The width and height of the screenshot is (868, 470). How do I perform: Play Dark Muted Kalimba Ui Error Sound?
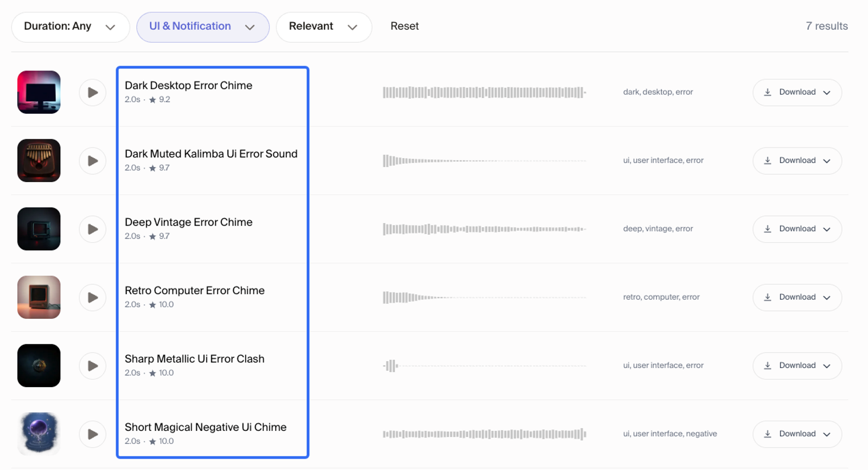[93, 161]
